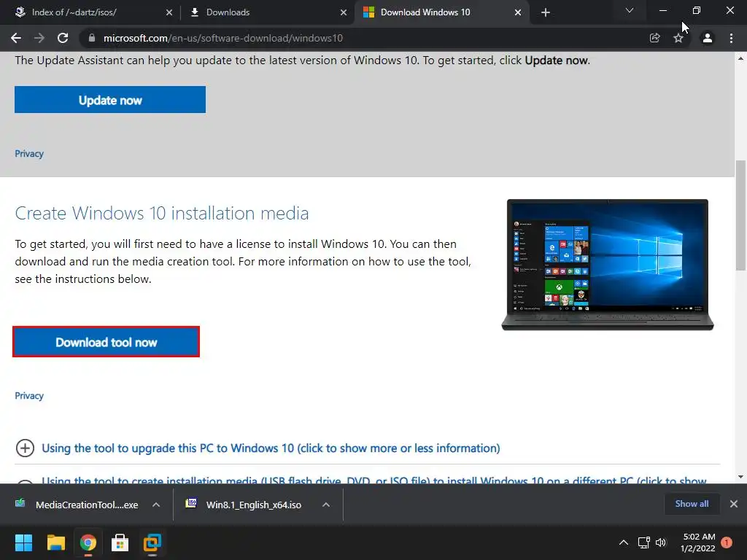
Task: Show hidden system tray icons
Action: (x=623, y=542)
